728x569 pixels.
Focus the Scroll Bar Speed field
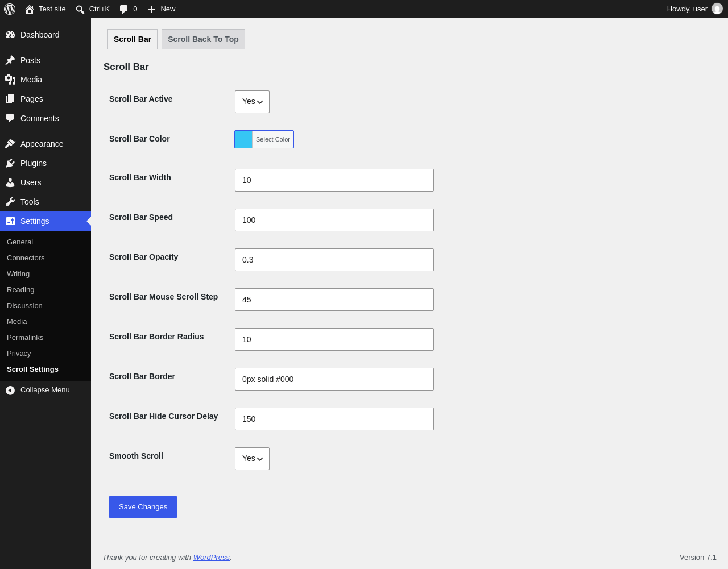pos(334,220)
